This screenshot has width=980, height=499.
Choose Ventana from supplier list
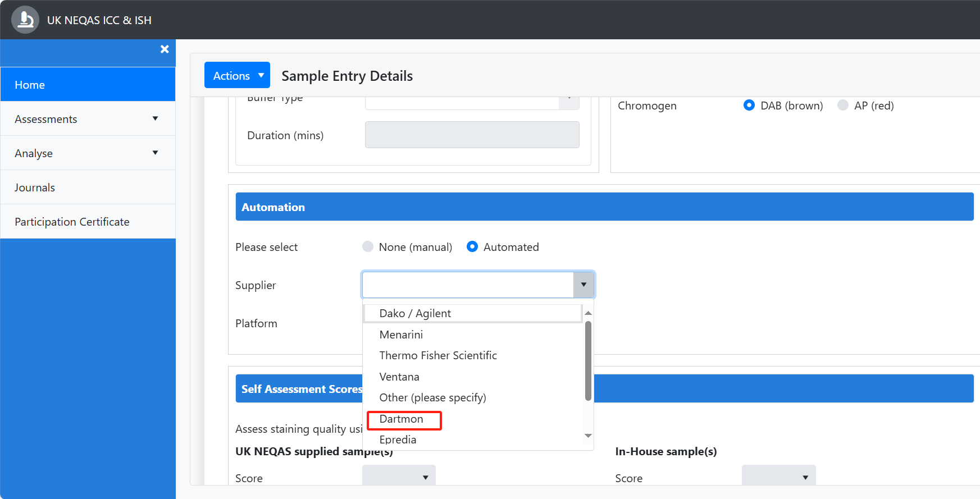(473, 377)
